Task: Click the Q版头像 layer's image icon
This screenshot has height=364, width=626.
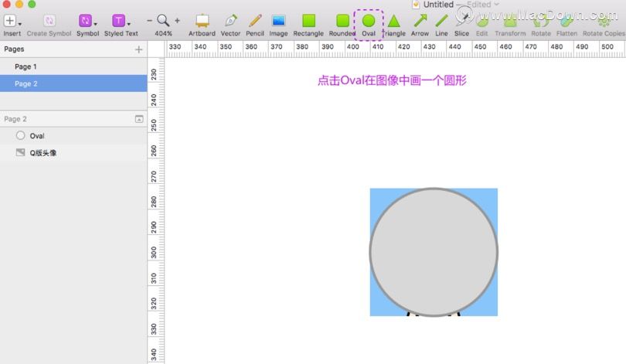Action: [20, 152]
